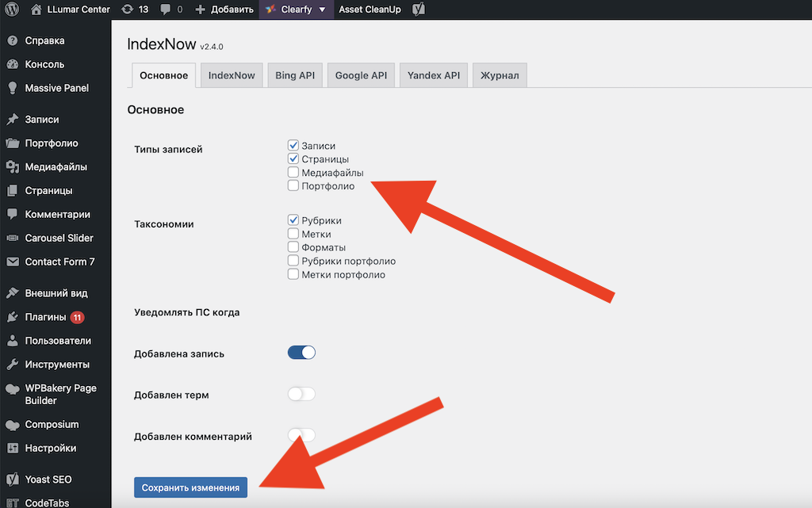
Task: Switch to the IndexNow tab
Action: 232,75
